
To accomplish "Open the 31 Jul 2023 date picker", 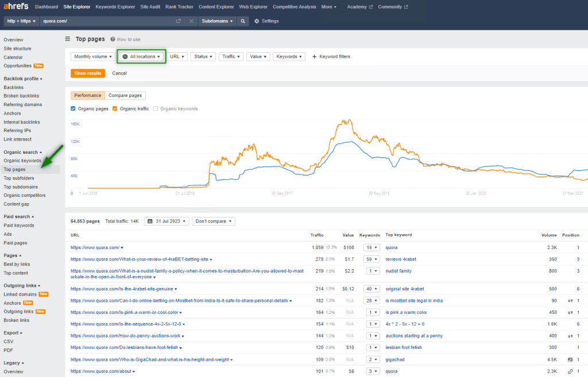I will [x=167, y=221].
